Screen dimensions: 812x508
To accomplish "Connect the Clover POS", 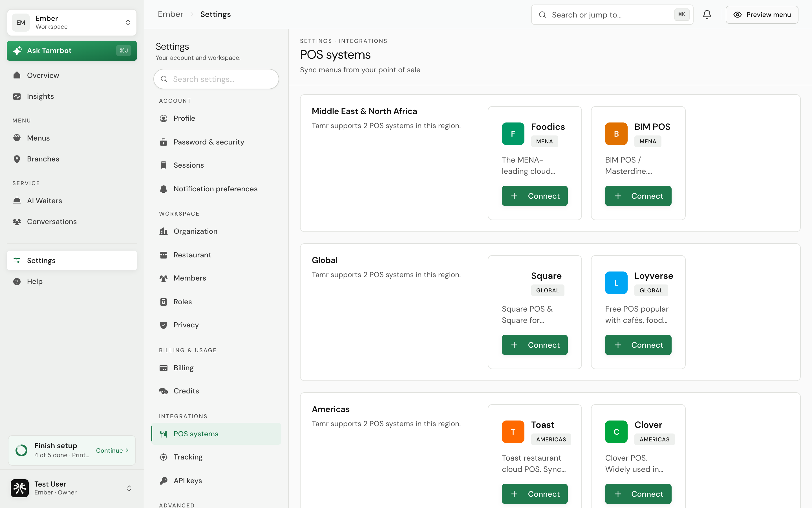I will click(638, 494).
